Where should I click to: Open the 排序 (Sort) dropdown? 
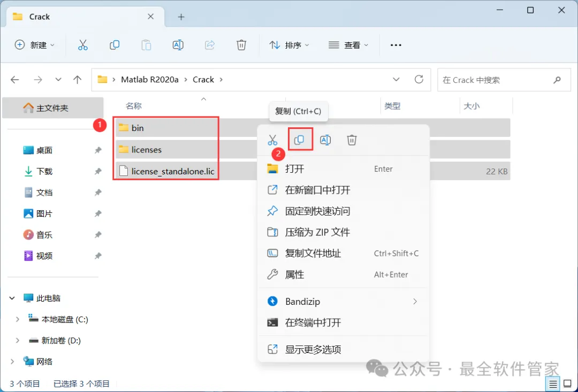(290, 45)
